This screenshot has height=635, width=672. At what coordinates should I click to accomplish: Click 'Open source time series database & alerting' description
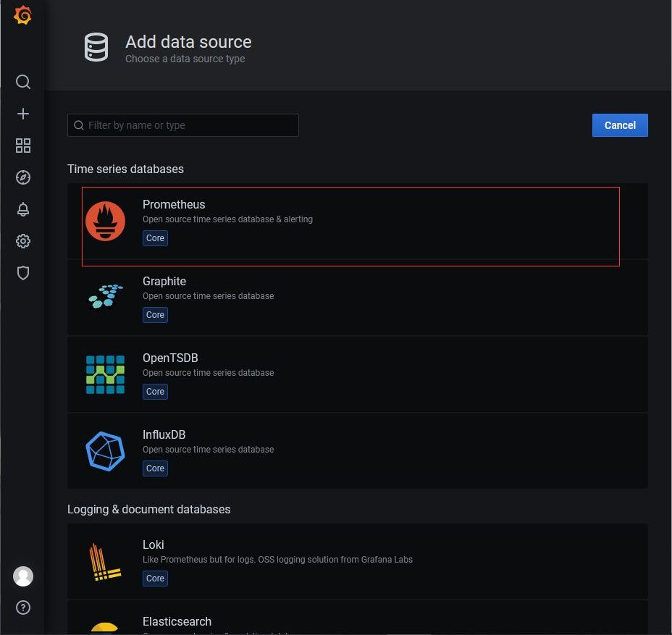pos(227,219)
